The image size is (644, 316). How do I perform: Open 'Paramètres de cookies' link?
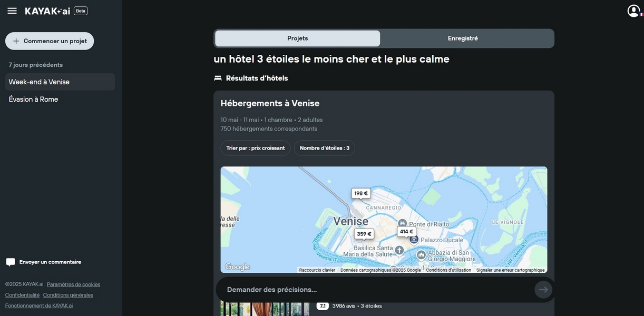pos(73,284)
